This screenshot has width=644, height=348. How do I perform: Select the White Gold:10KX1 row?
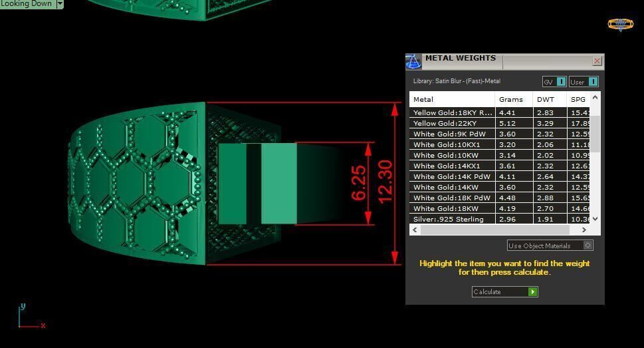pyautogui.click(x=499, y=144)
